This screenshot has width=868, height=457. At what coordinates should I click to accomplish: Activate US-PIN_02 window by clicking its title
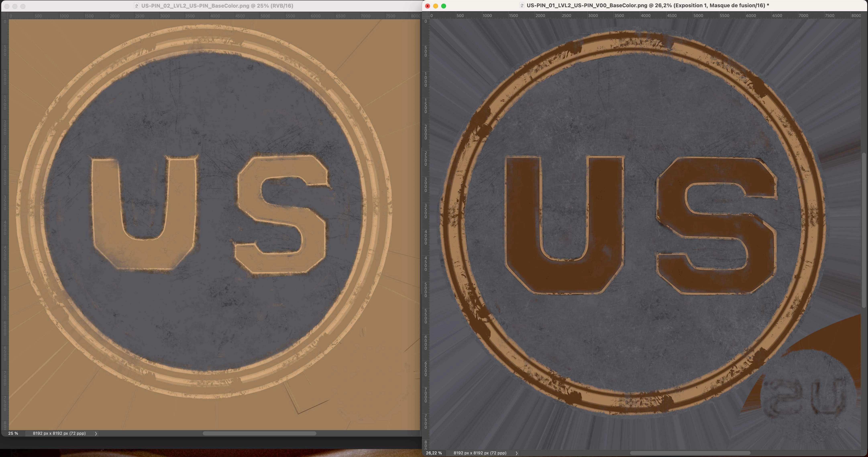[x=217, y=6]
